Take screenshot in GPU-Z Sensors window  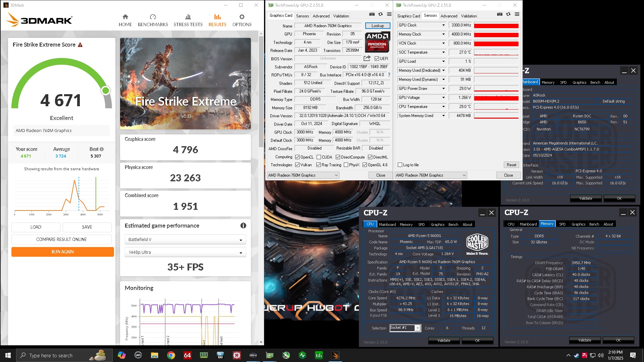pyautogui.click(x=500, y=14)
